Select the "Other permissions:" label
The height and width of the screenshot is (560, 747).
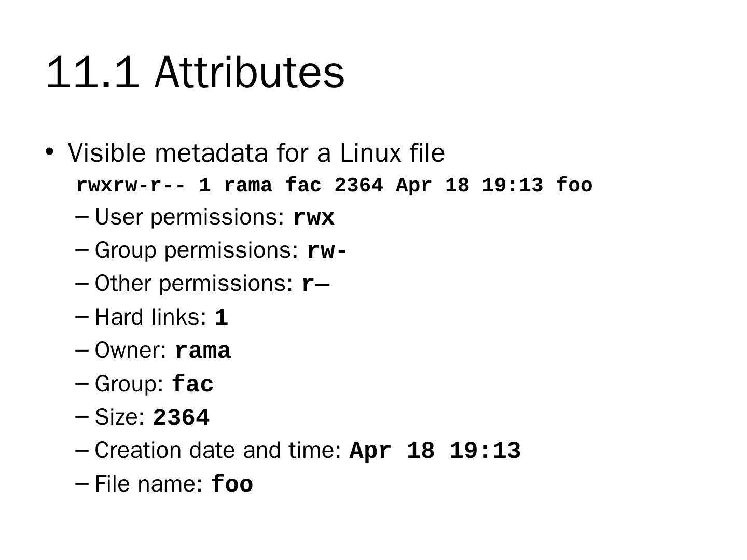pyautogui.click(x=194, y=284)
